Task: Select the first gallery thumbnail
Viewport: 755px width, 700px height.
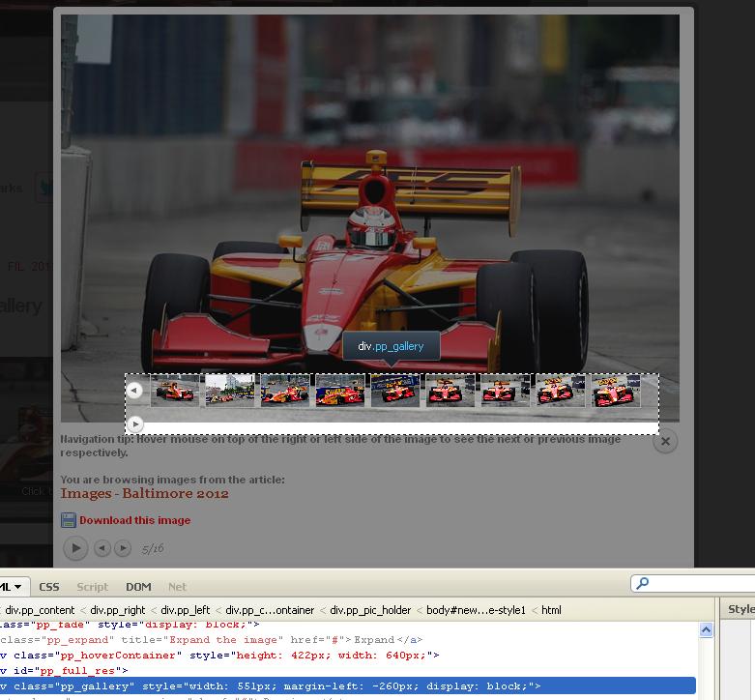Action: tap(175, 391)
